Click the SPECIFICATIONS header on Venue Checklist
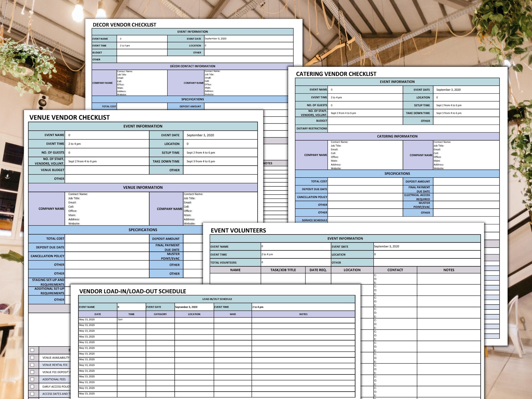Screen dimensions: 532x399 point(143,230)
